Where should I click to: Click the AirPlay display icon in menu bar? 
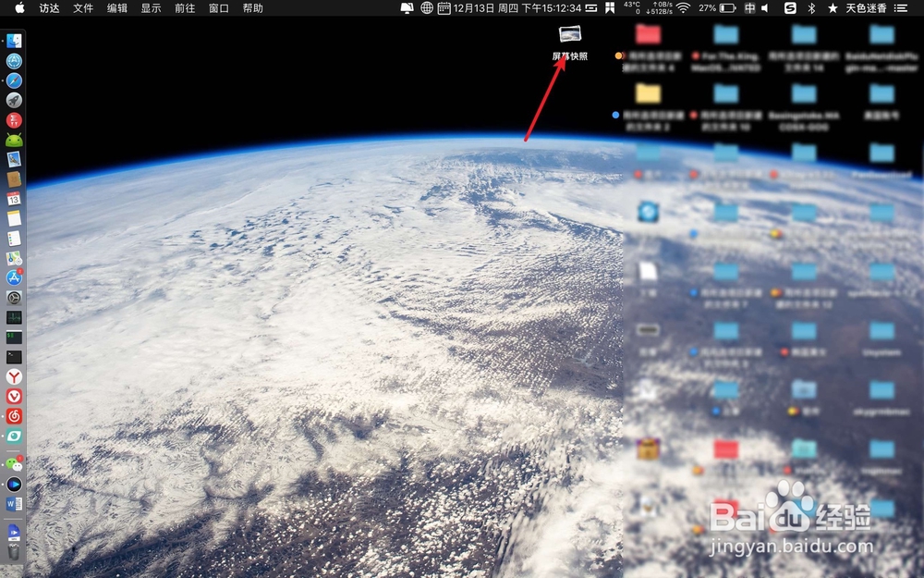coord(407,8)
